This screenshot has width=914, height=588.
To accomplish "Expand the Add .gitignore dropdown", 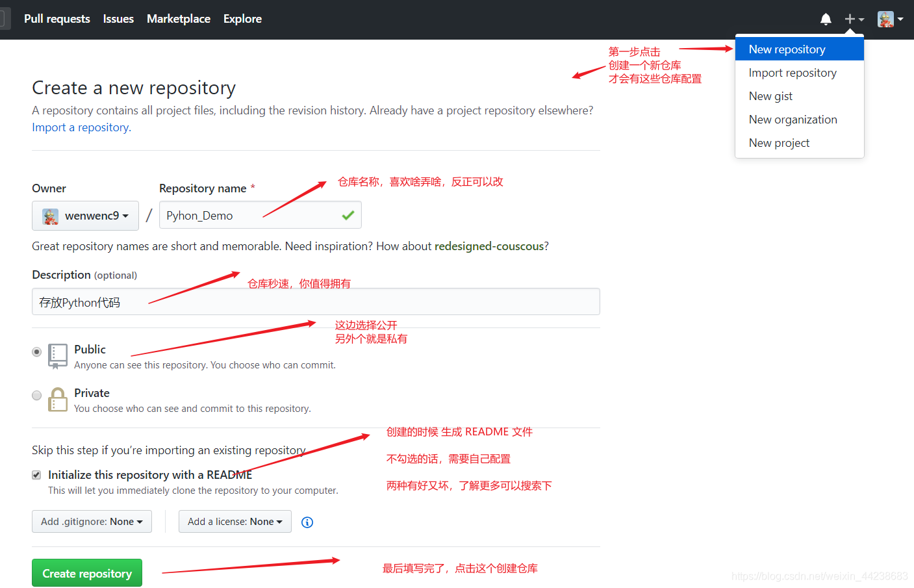I will [92, 522].
